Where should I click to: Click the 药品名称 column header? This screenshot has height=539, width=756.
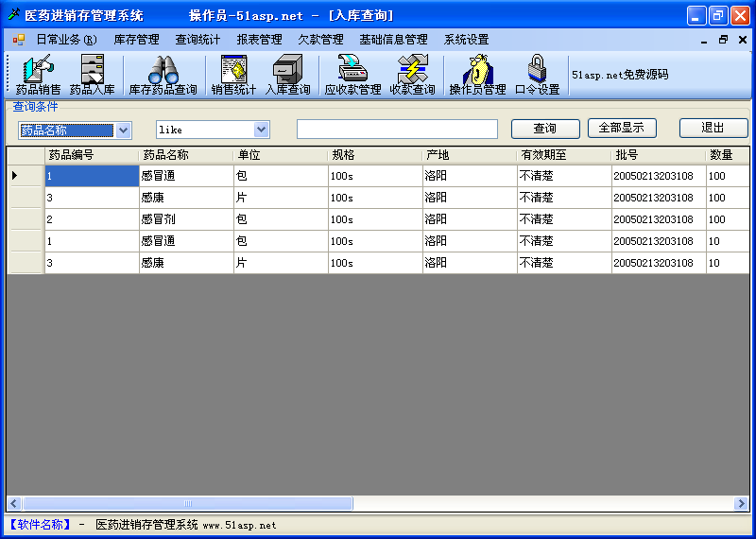click(186, 155)
